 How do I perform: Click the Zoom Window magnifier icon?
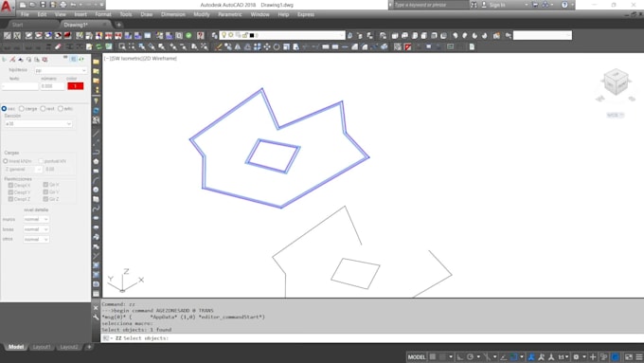(122, 46)
